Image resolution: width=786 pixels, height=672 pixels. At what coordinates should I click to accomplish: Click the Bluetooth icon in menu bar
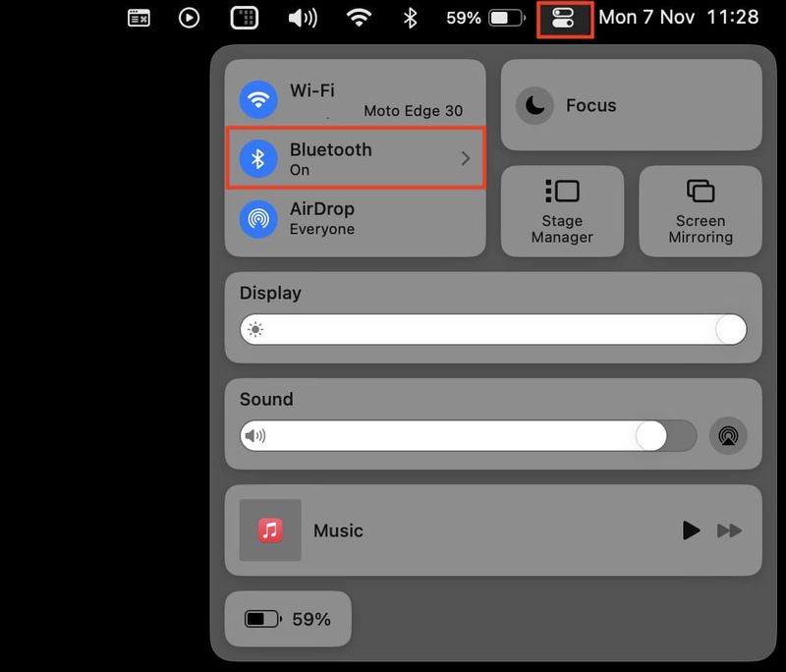[x=410, y=19]
